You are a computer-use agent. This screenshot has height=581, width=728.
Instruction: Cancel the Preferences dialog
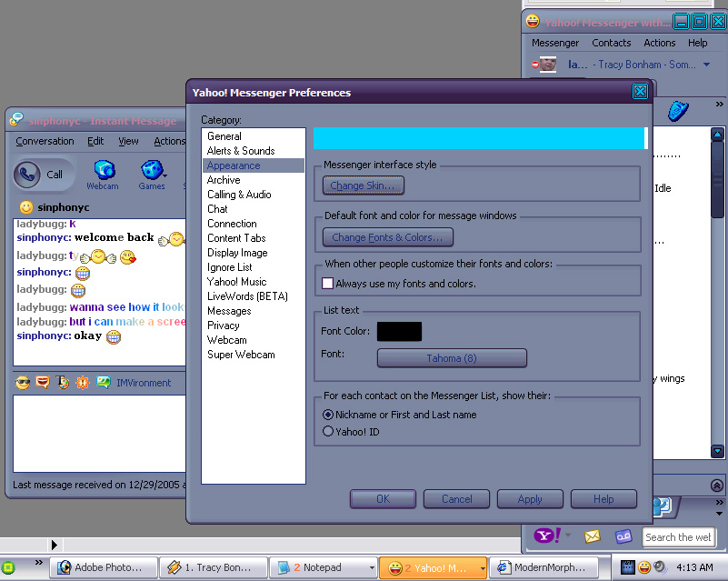pos(457,499)
